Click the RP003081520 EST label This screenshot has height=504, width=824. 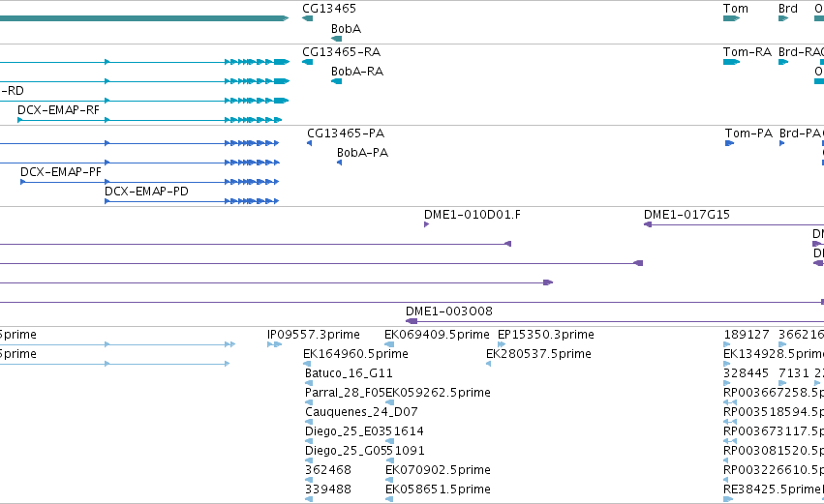click(x=774, y=451)
